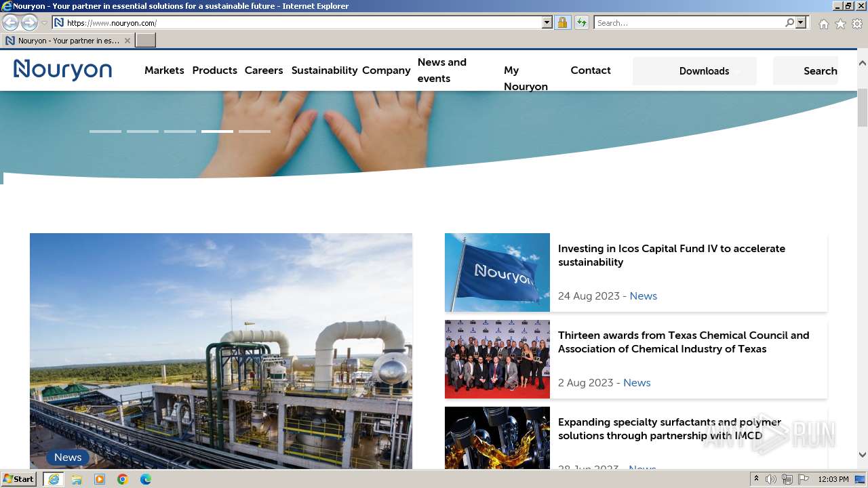Open the IE Home icon

click(823, 24)
